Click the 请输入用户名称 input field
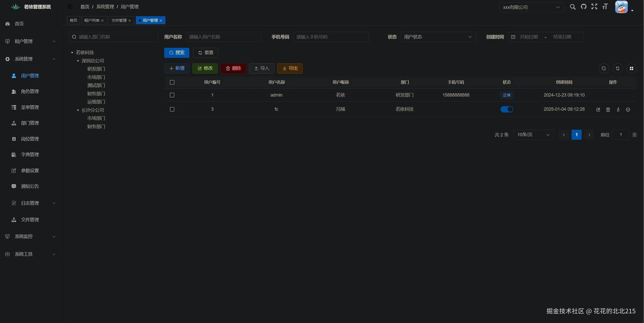644x323 pixels. click(223, 37)
